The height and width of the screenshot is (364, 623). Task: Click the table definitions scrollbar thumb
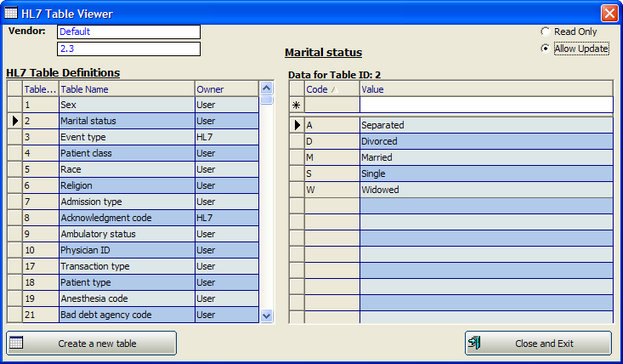pyautogui.click(x=267, y=99)
